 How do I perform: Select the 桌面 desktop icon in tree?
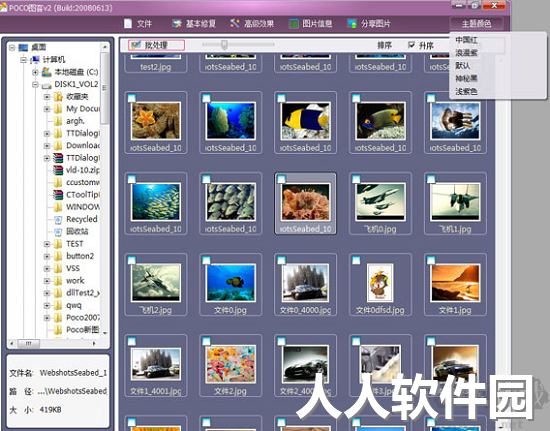point(23,47)
